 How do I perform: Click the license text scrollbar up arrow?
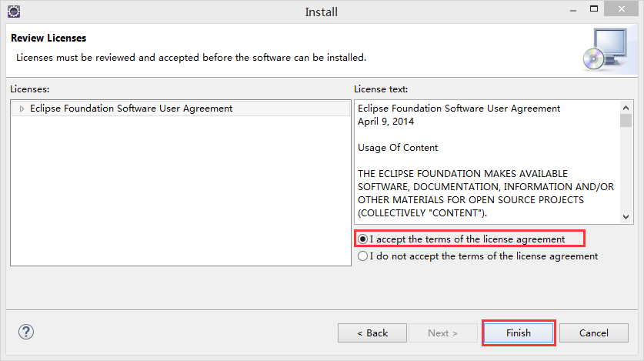[x=626, y=108]
